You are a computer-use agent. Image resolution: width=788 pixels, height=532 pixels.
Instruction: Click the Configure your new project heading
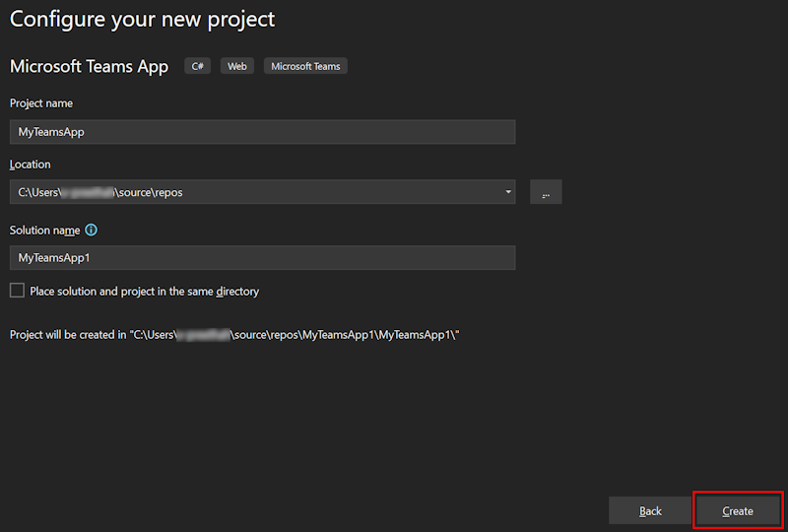coord(142,20)
